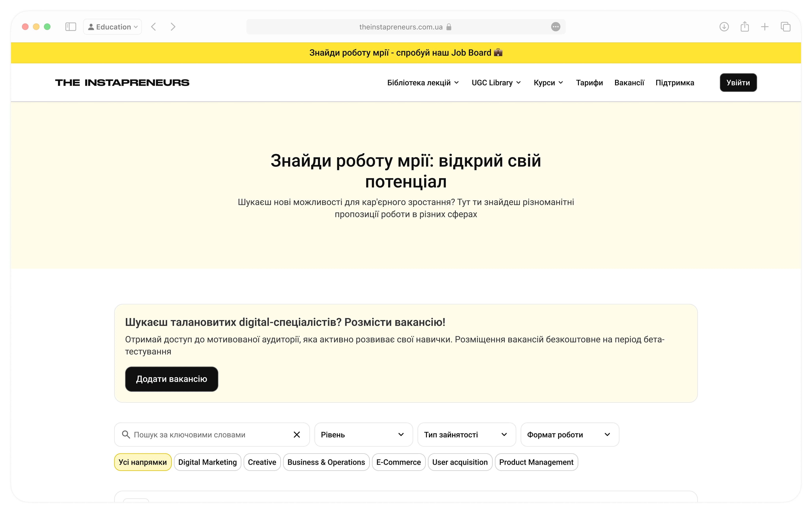This screenshot has width=812, height=513.
Task: Toggle the Digital Marketing filter chip
Action: pos(207,462)
